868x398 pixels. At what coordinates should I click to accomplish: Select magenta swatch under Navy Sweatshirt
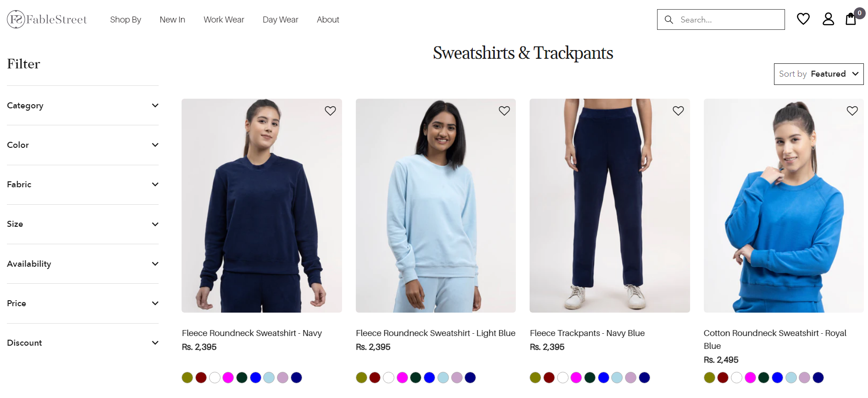point(228,378)
